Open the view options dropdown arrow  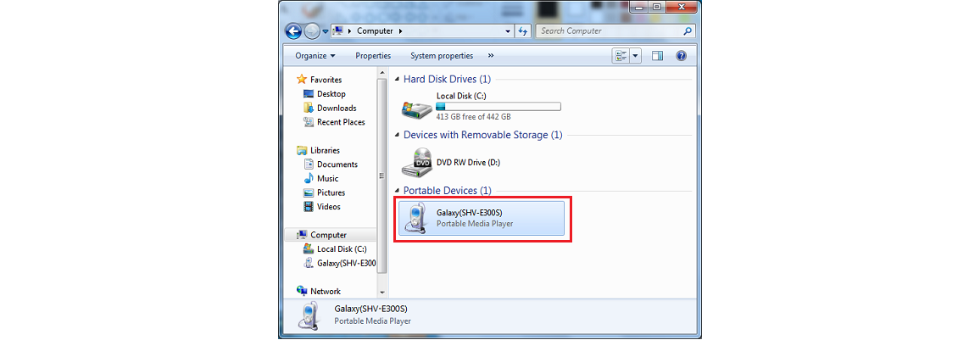point(637,56)
